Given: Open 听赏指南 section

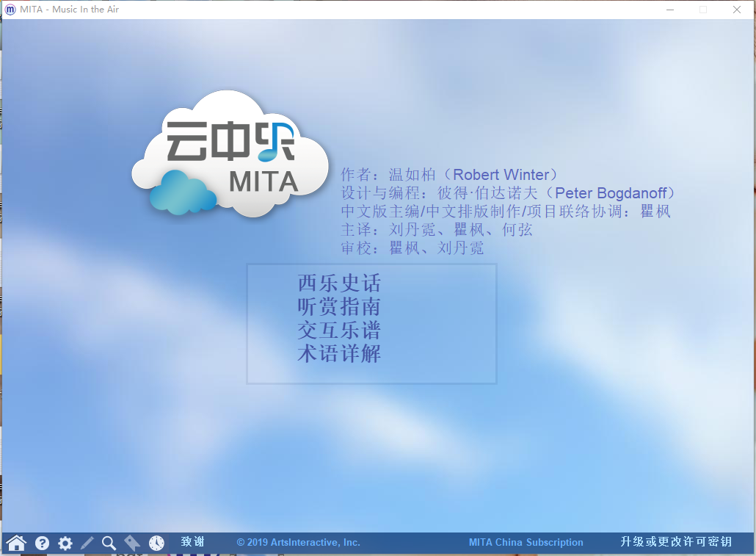Looking at the screenshot, I should point(339,306).
